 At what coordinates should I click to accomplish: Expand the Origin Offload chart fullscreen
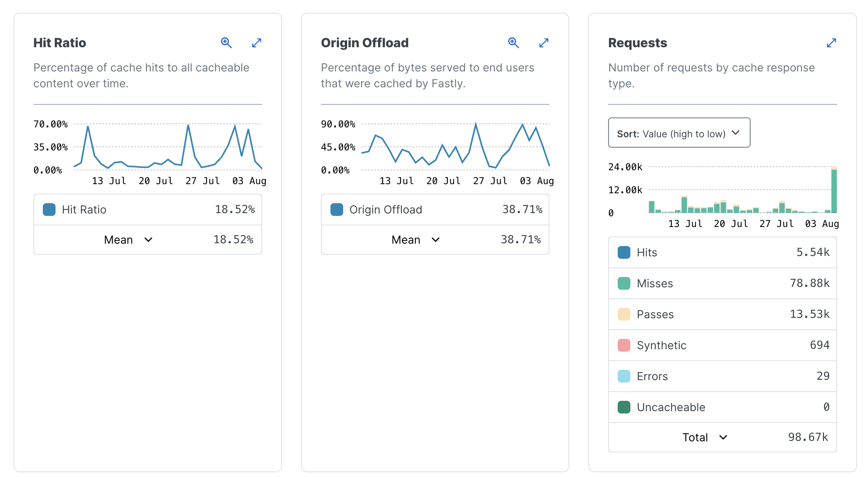tap(544, 42)
